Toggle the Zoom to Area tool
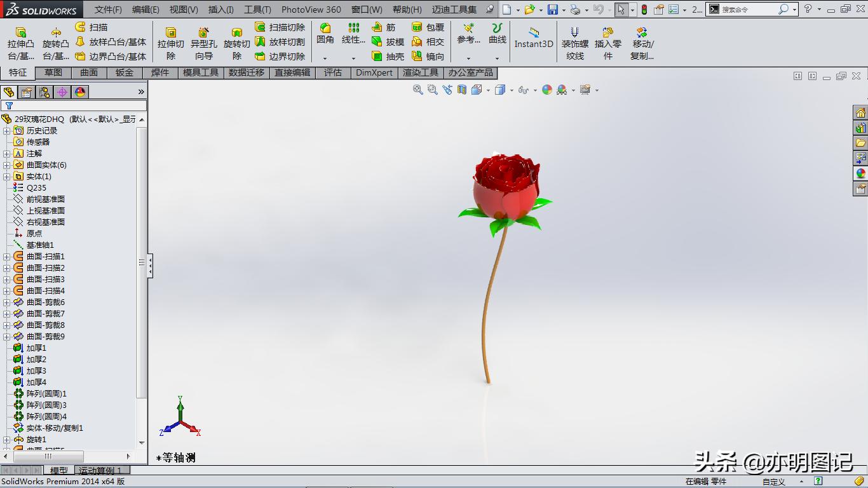The width and height of the screenshot is (868, 488). (x=432, y=90)
